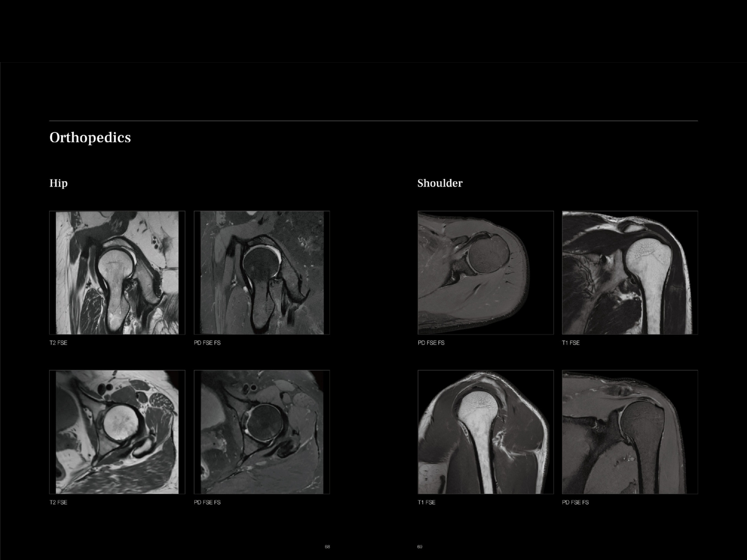The width and height of the screenshot is (747, 560).
Task: Select the Hip section title
Action: (58, 183)
